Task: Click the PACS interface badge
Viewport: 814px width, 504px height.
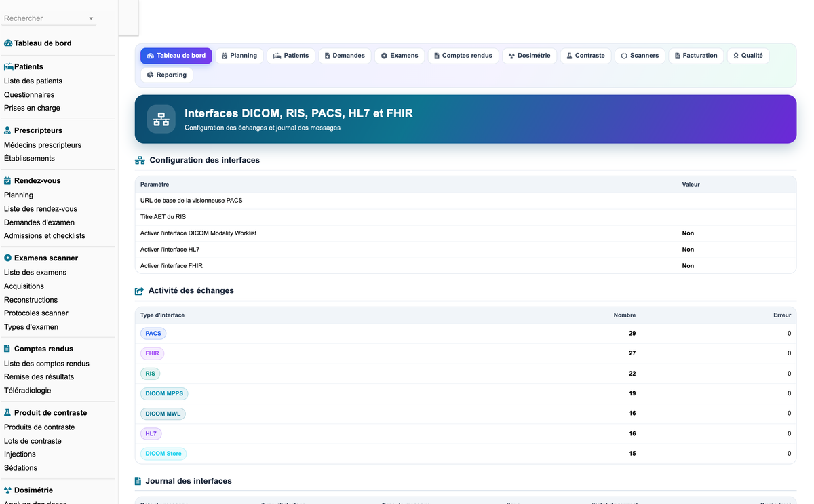Action: [x=153, y=334]
